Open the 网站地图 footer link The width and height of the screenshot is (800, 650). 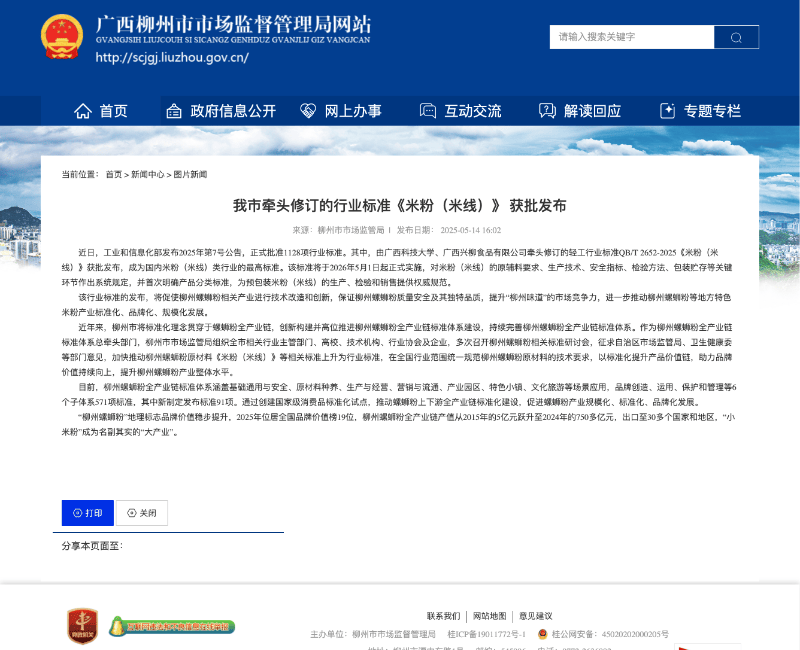click(x=490, y=616)
